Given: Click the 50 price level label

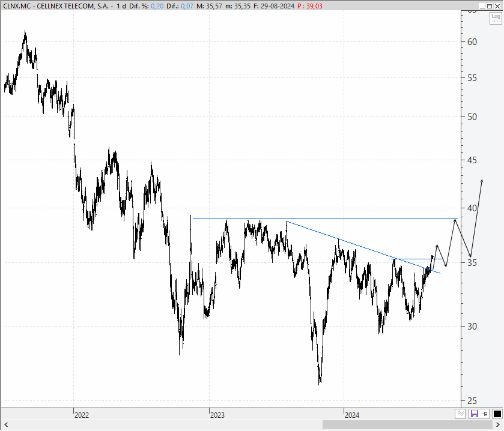Looking at the screenshot, I should pyautogui.click(x=472, y=117).
